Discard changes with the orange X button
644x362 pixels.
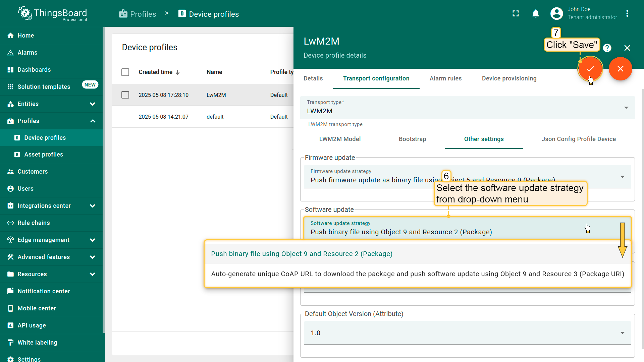[x=620, y=69]
